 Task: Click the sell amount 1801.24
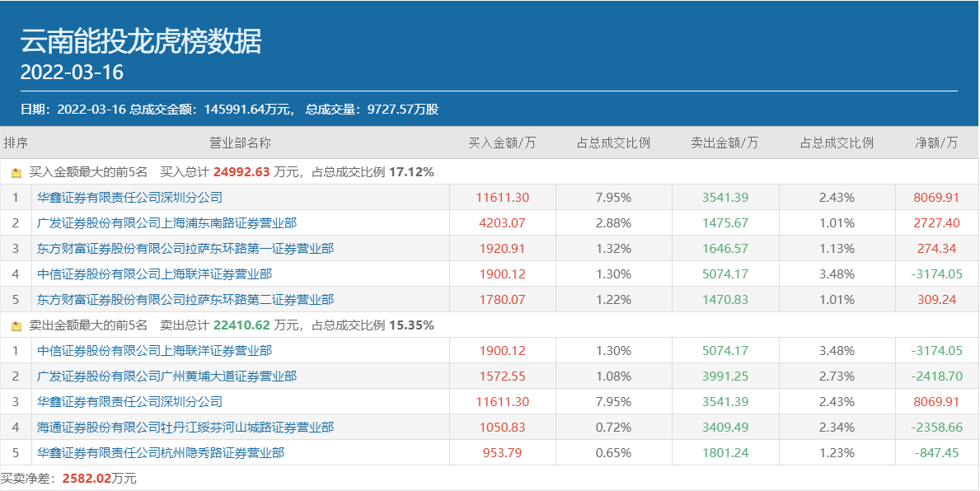click(725, 453)
